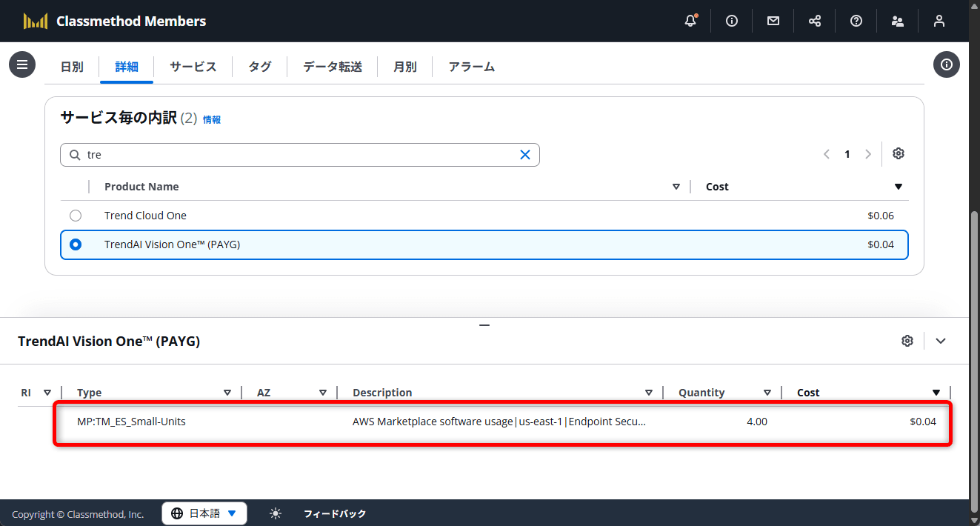The image size is (980, 526).
Task: Click the AWS Marketplace software usage description
Action: click(x=499, y=422)
